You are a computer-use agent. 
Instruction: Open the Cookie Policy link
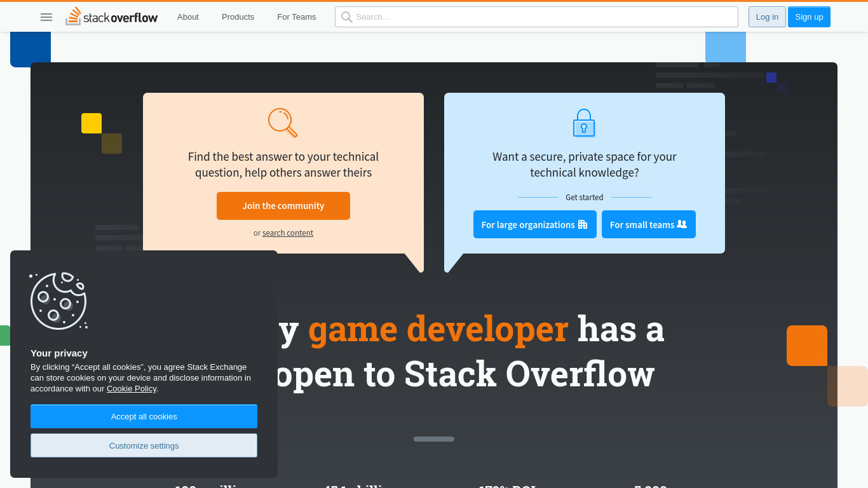pyautogui.click(x=132, y=389)
